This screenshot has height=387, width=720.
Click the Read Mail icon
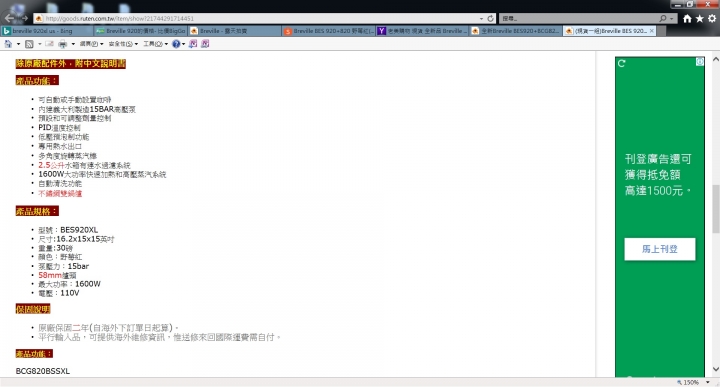point(49,44)
